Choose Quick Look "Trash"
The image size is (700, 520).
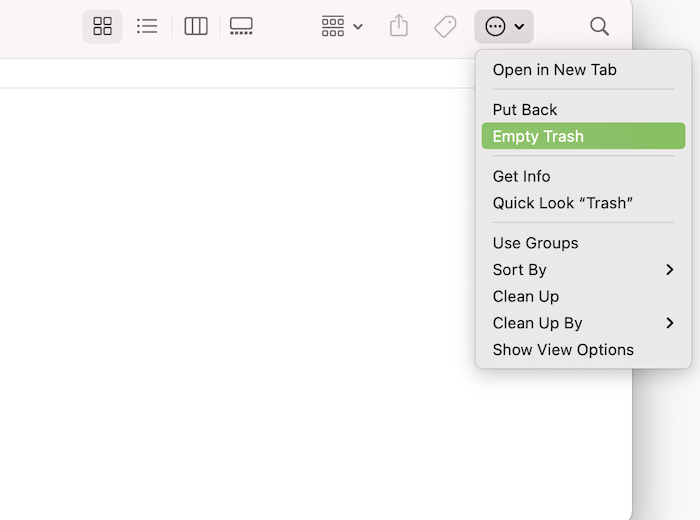pos(583,203)
